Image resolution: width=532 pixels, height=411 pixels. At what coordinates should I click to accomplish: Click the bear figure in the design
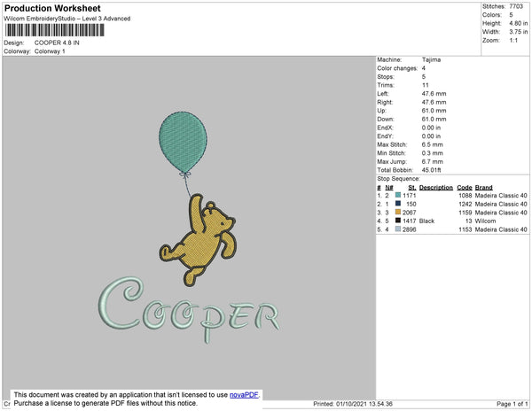(198, 240)
